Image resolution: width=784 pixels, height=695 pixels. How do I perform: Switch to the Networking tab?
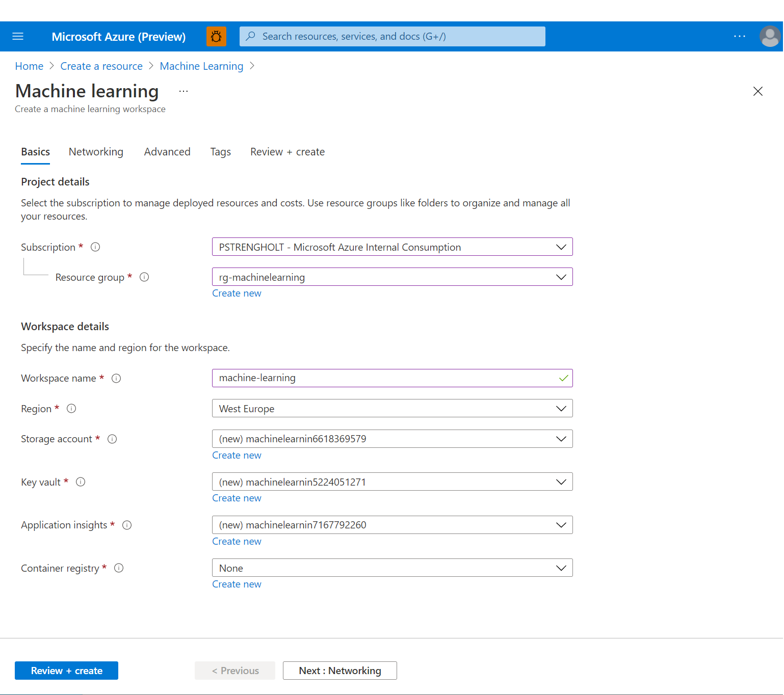[96, 152]
